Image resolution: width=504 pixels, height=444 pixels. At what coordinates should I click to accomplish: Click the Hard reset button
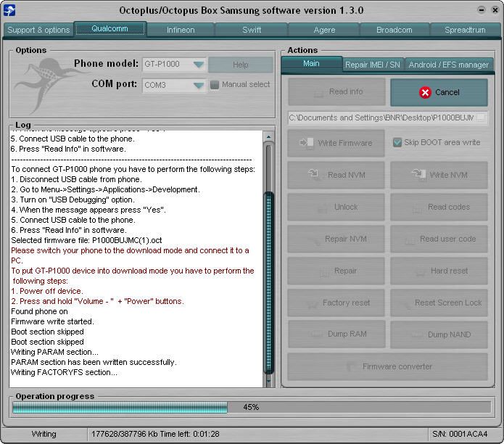(x=439, y=271)
